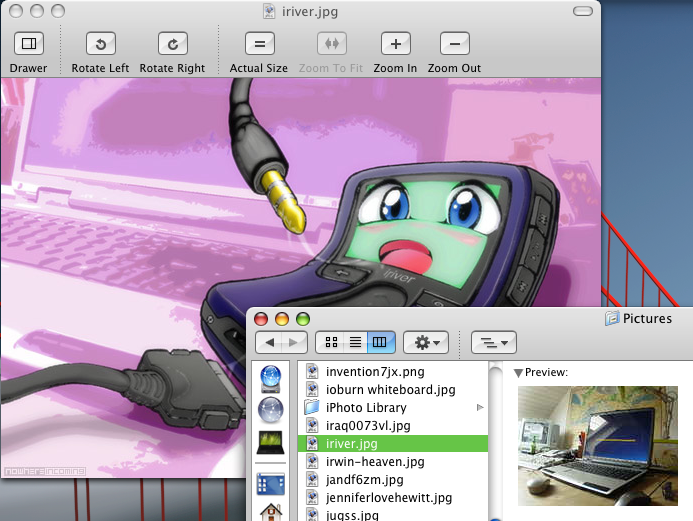This screenshot has width=693, height=521.
Task: Switch Finder to list view
Action: pos(355,342)
